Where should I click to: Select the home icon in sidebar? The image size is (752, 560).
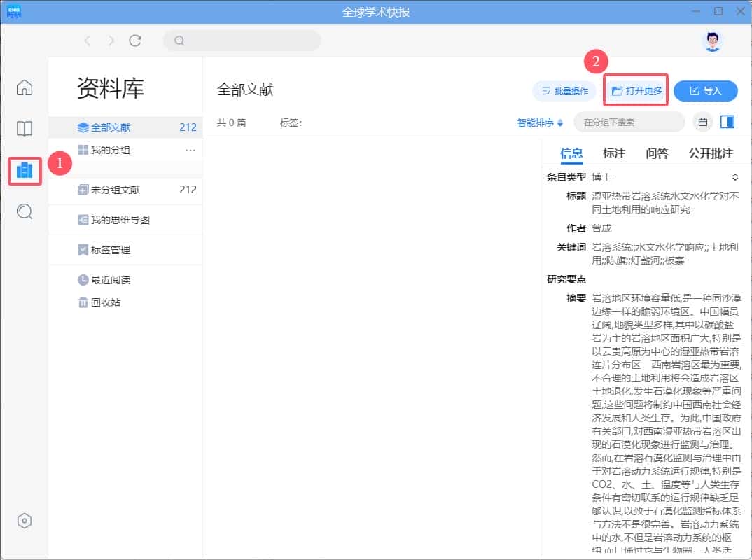click(24, 87)
